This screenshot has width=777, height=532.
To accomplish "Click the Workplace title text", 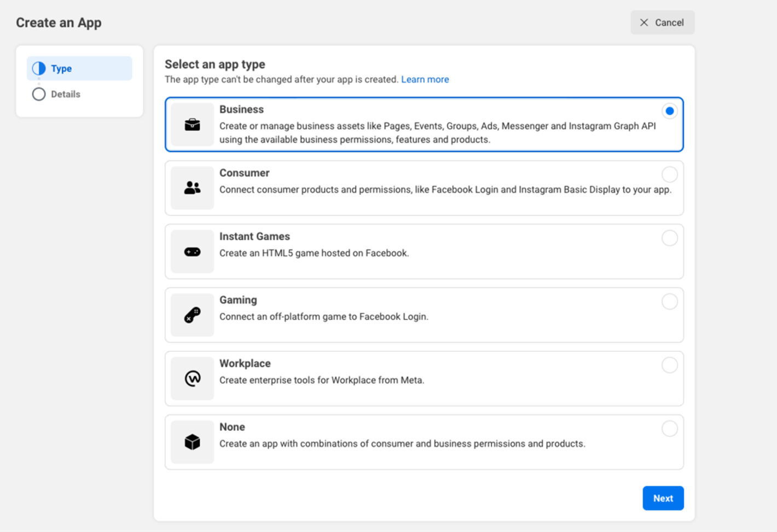I will (x=245, y=363).
